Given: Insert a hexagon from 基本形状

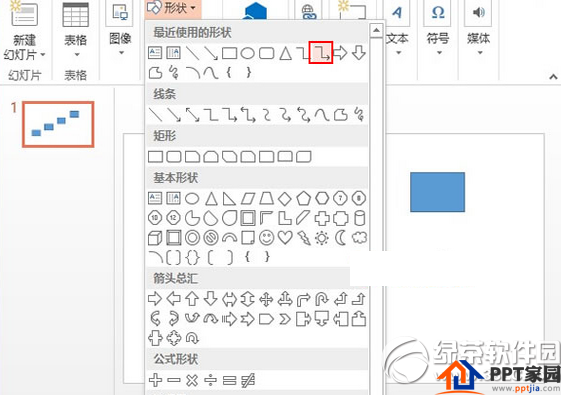Looking at the screenshot, I should 322,198.
